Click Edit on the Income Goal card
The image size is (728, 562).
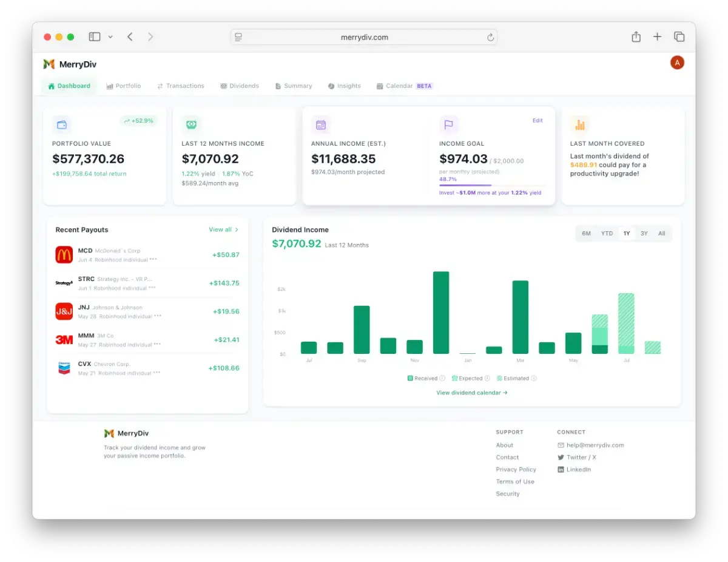point(538,120)
